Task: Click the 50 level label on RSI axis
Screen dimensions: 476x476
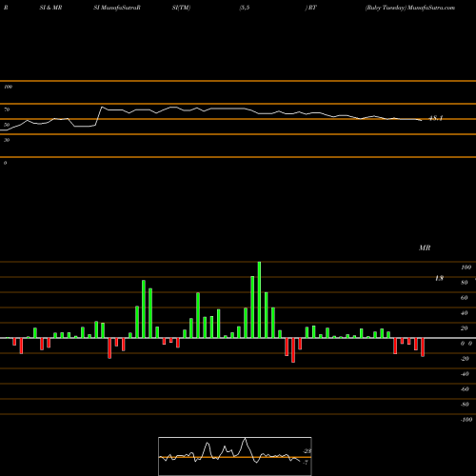Action: (7, 125)
